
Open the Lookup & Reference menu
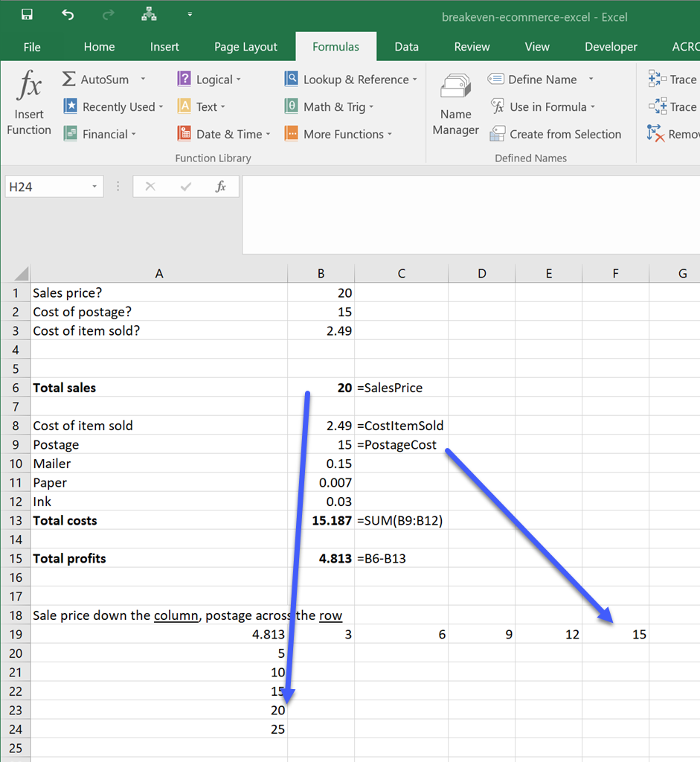click(350, 80)
